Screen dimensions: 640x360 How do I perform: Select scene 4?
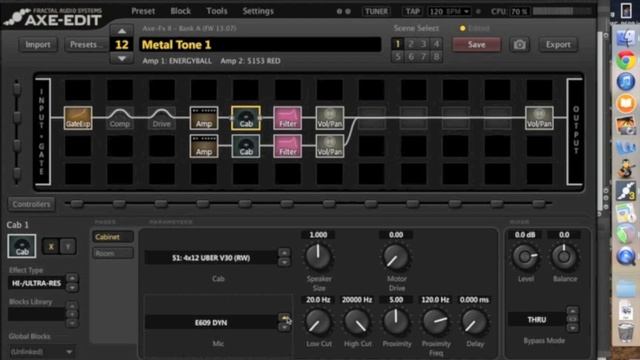tap(436, 44)
